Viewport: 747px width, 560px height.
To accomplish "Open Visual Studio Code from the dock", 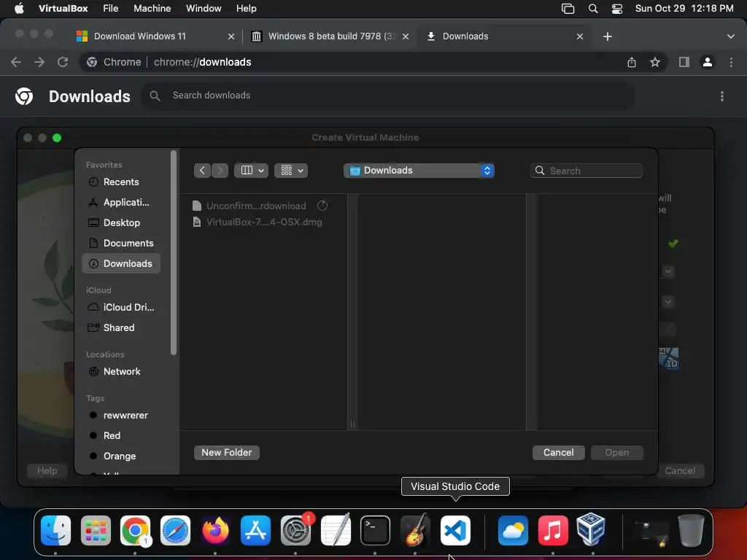I will (455, 530).
